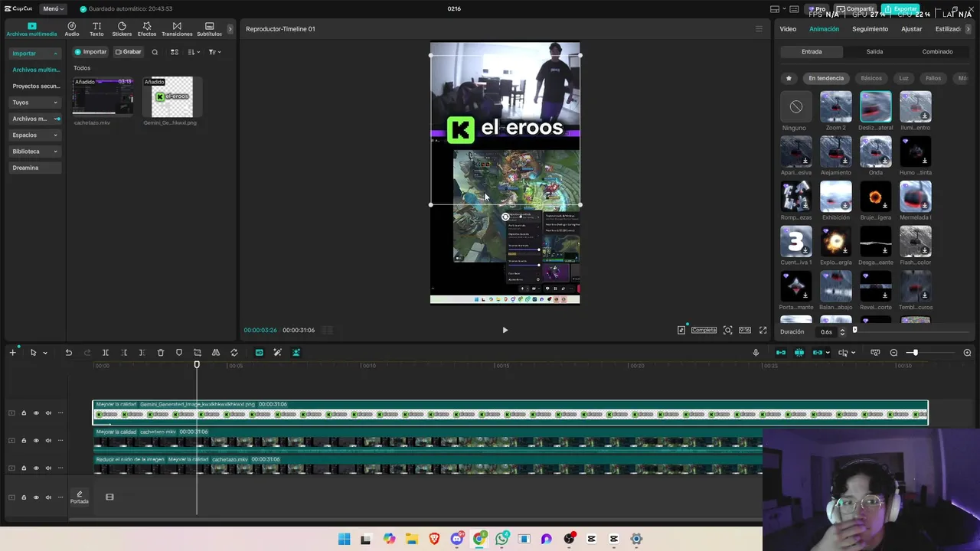Image resolution: width=980 pixels, height=551 pixels.
Task: Start voice recording with microphone icon
Action: (x=756, y=353)
